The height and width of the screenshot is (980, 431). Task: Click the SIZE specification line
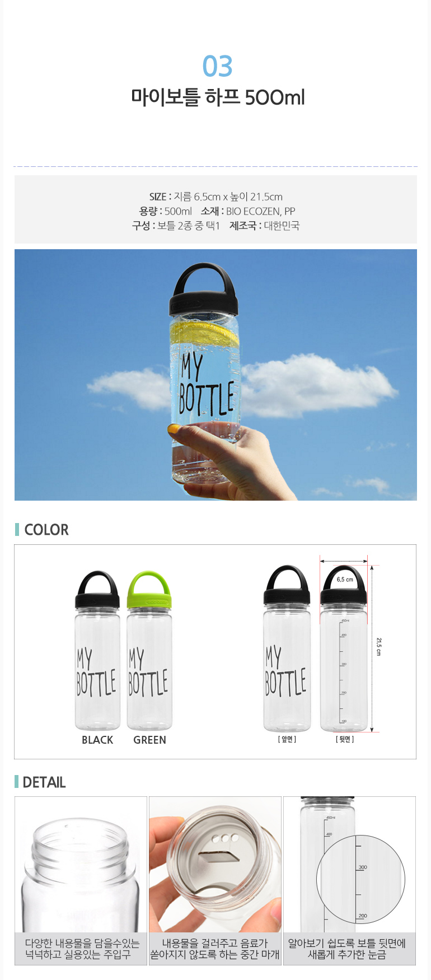(x=215, y=197)
